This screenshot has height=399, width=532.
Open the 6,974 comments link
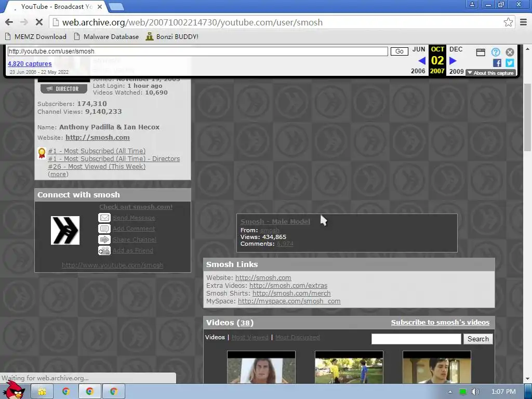pos(285,244)
